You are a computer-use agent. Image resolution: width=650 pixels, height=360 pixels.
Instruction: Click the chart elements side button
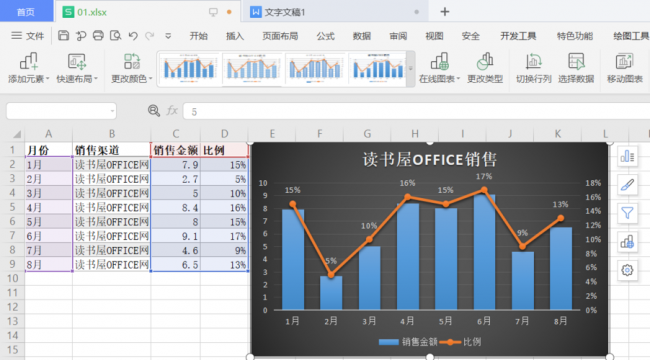pyautogui.click(x=627, y=156)
